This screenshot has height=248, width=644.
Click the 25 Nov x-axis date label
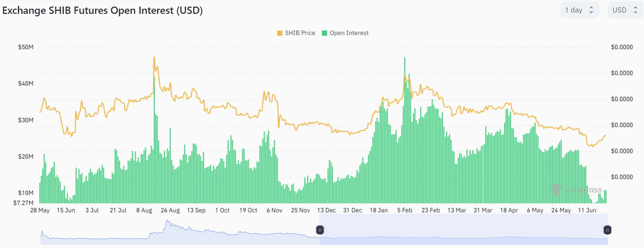(301, 210)
